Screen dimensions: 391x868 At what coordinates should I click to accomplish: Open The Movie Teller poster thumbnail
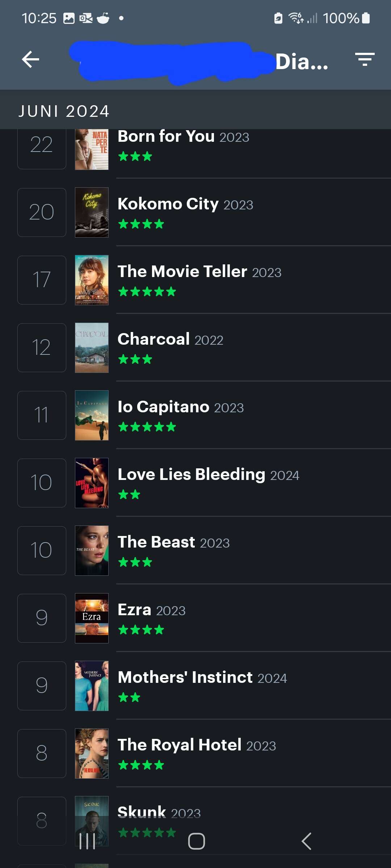[x=92, y=280]
